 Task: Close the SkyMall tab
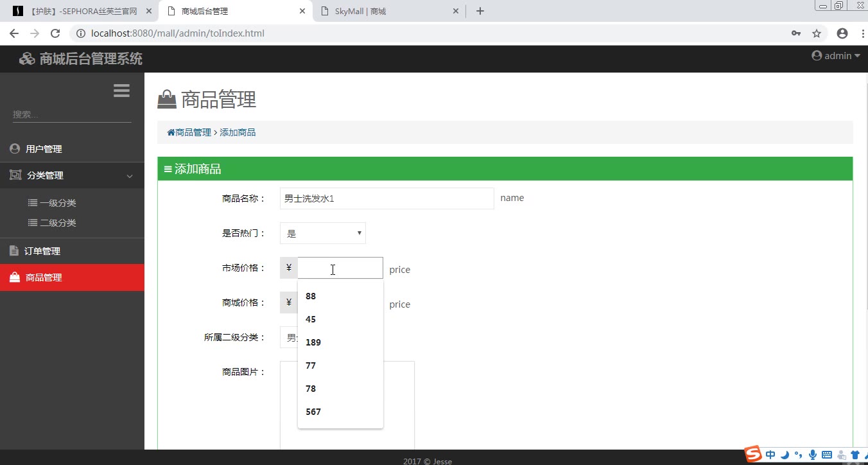(x=456, y=11)
